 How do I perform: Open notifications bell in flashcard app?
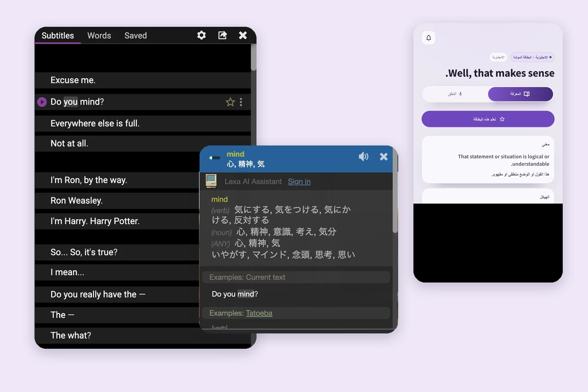pos(429,38)
